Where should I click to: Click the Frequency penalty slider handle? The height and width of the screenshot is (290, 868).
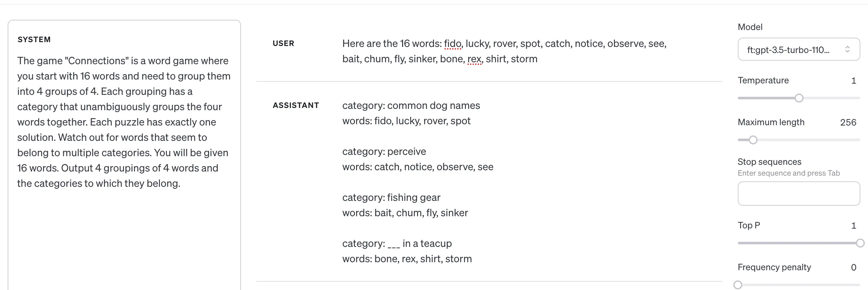click(738, 285)
